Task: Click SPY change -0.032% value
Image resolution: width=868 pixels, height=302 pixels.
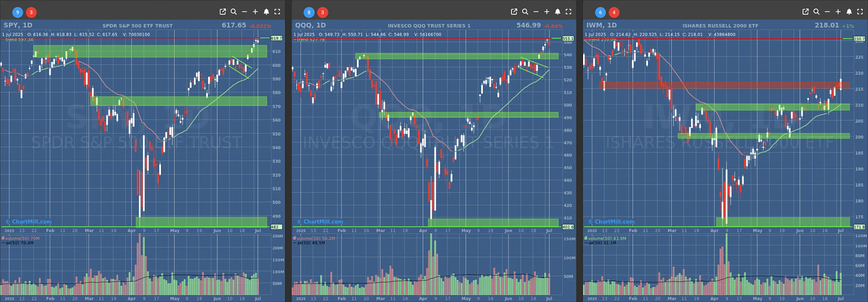Action: (x=259, y=26)
